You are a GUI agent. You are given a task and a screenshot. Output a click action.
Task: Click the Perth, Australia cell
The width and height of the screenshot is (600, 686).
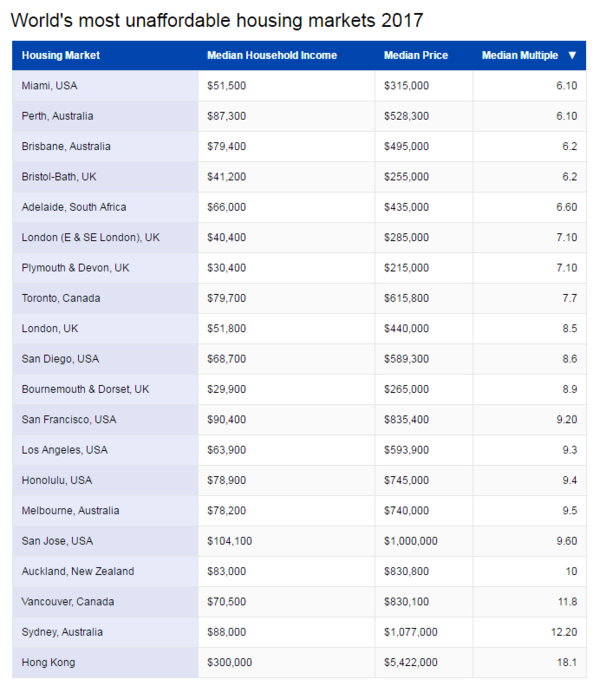(x=57, y=116)
